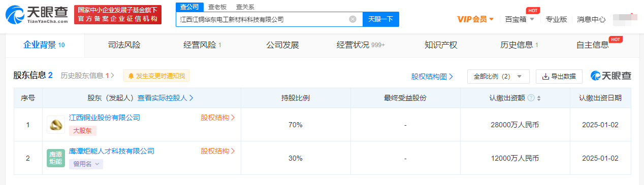Image resolution: width=644 pixels, height=185 pixels.
Task: Click the 鹰潭炬能 company logo thumbnail
Action: click(x=56, y=158)
